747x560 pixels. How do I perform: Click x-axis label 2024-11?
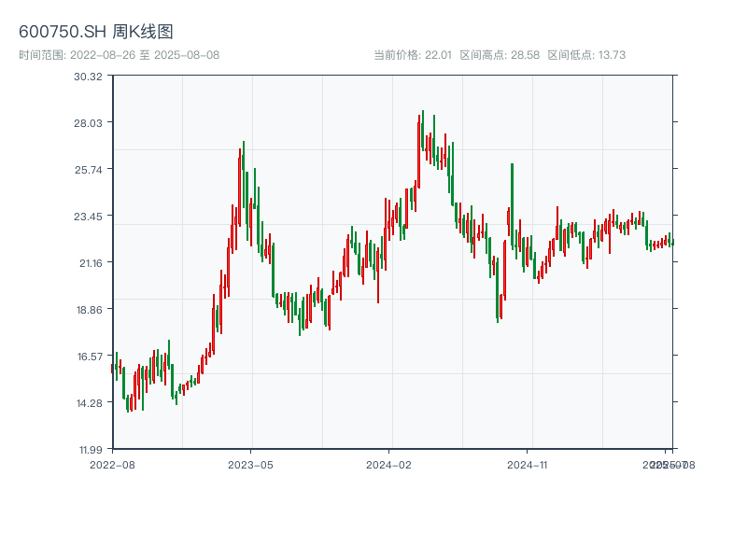(527, 465)
